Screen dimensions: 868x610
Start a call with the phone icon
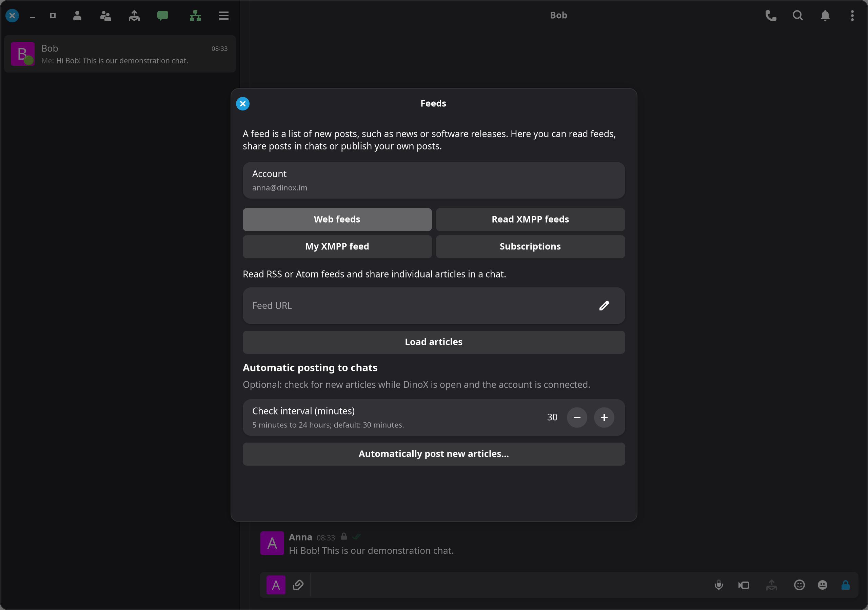[771, 16]
